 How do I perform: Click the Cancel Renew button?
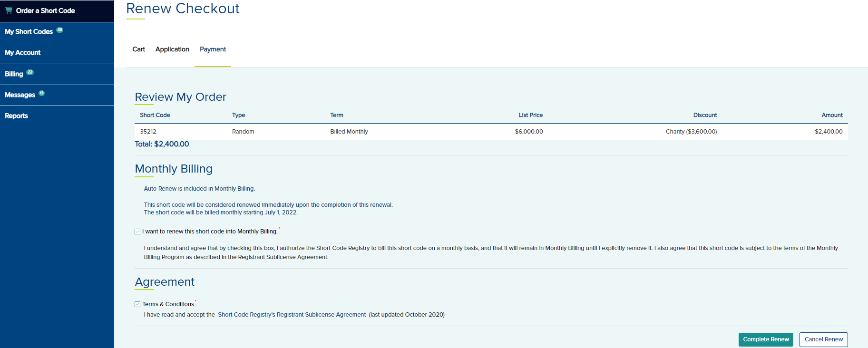click(823, 339)
